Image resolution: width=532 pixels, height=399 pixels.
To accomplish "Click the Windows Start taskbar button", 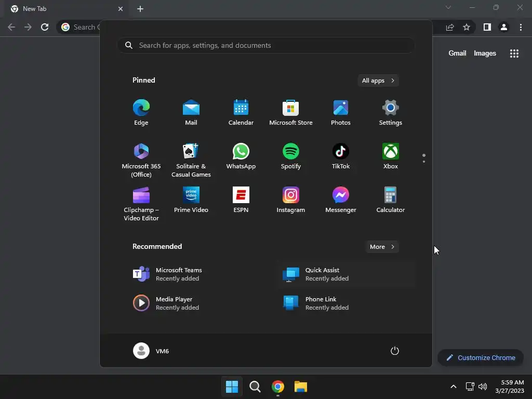I will (x=232, y=387).
